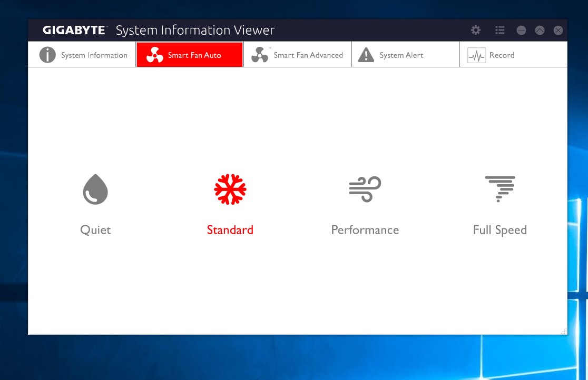Click the up-arrow button in title bar
This screenshot has height=380, width=588.
click(540, 30)
